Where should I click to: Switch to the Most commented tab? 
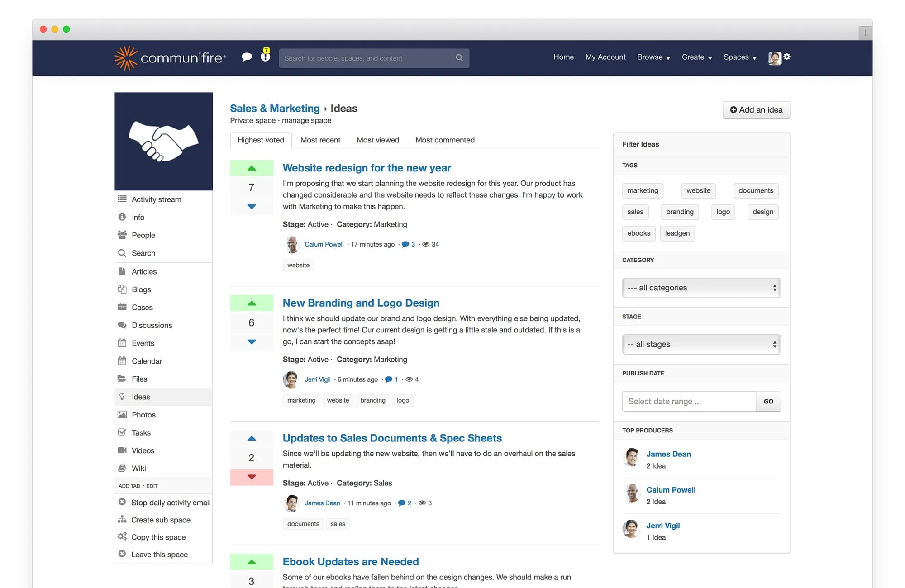point(445,140)
